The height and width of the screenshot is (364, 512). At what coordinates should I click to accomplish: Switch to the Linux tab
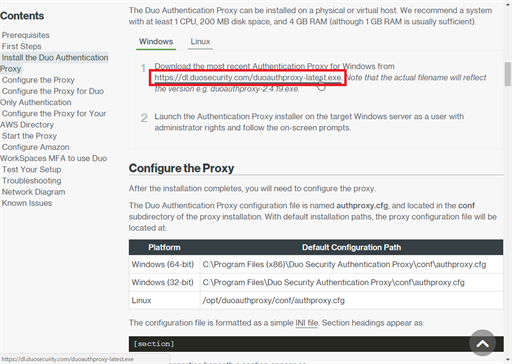pyautogui.click(x=200, y=42)
